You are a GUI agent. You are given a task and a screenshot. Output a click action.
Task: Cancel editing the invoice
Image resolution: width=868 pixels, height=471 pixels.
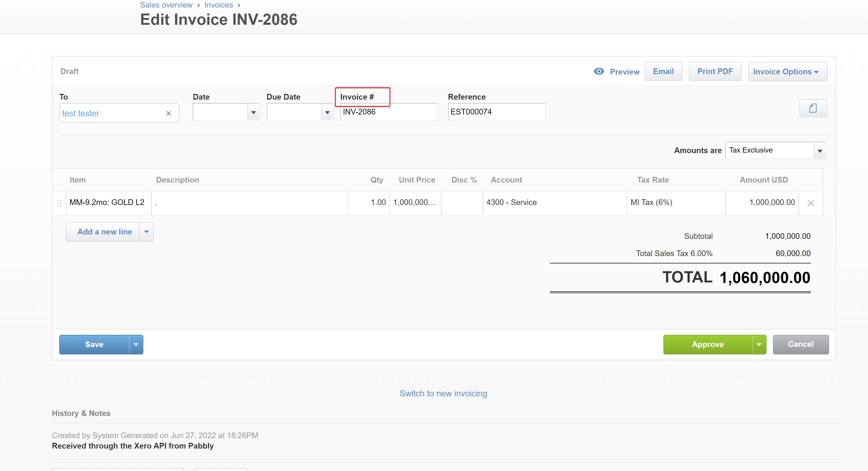coord(801,345)
